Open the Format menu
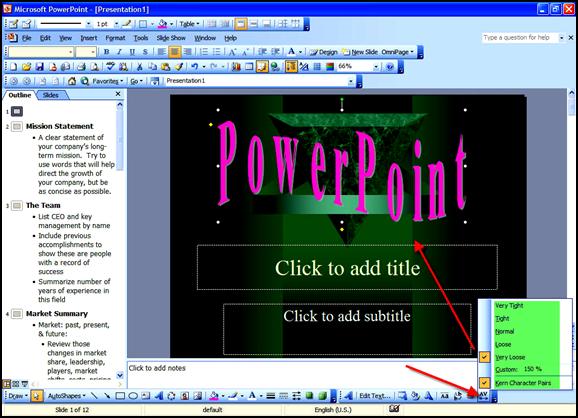 115,38
